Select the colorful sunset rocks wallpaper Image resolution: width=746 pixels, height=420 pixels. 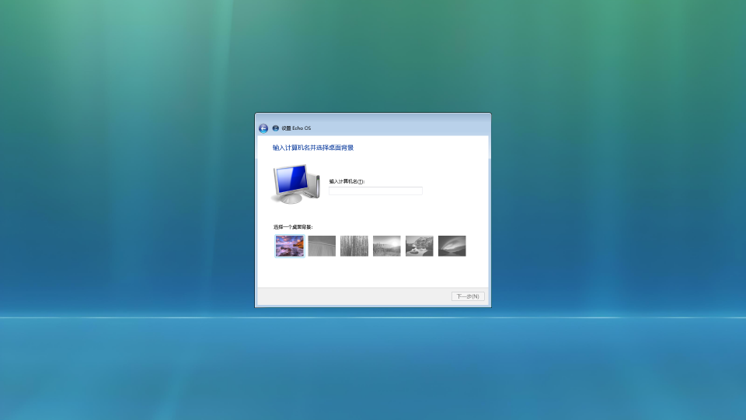click(x=289, y=246)
